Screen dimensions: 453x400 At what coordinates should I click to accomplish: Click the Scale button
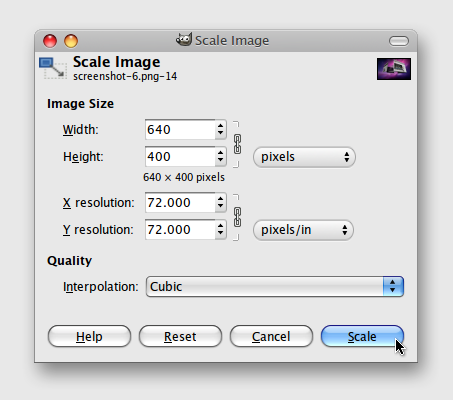tap(362, 336)
